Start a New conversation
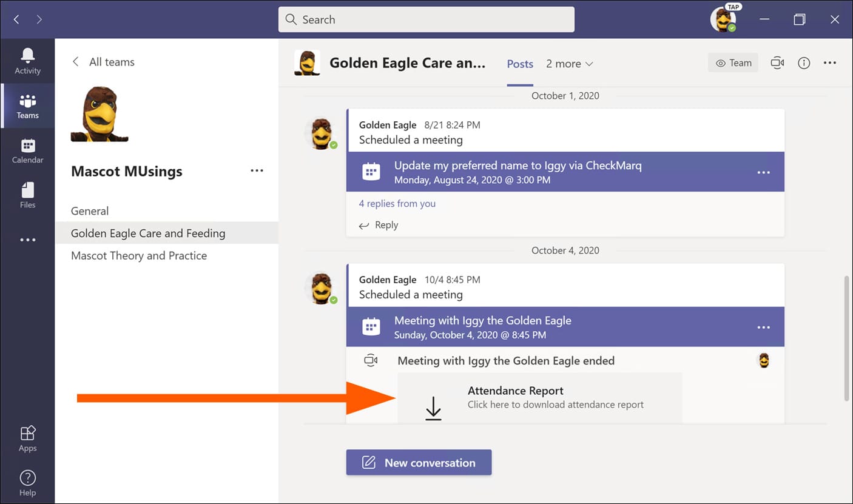853x504 pixels. tap(419, 462)
